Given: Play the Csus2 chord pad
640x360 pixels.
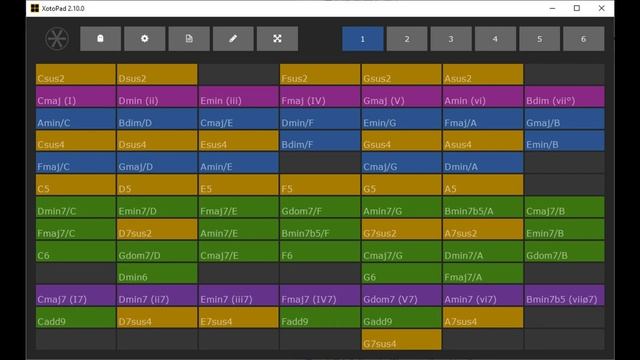Looking at the screenshot, I should [76, 74].
